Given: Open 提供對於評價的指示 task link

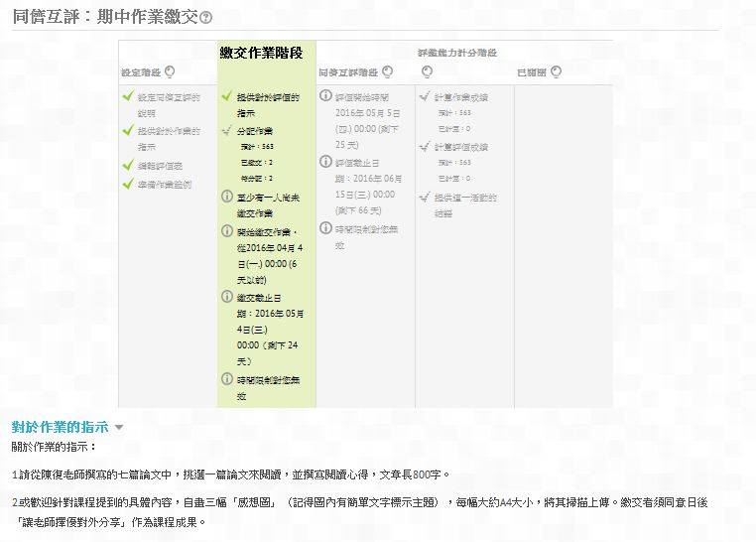Looking at the screenshot, I should pyautogui.click(x=268, y=104).
